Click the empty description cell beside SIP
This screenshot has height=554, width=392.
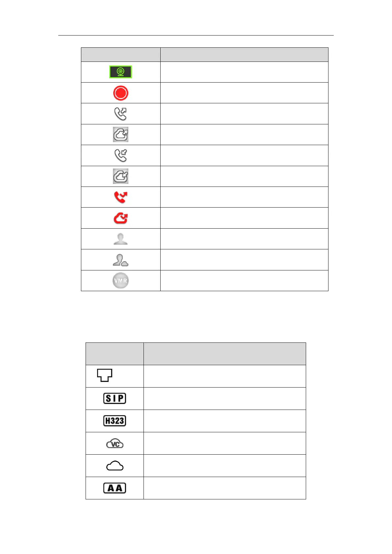tap(224, 398)
